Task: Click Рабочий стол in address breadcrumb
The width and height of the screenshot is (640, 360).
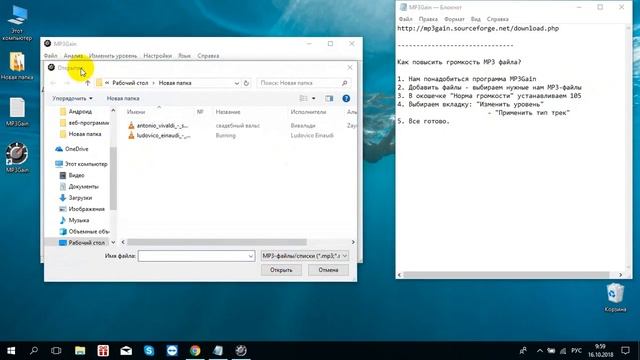Action: pos(130,83)
